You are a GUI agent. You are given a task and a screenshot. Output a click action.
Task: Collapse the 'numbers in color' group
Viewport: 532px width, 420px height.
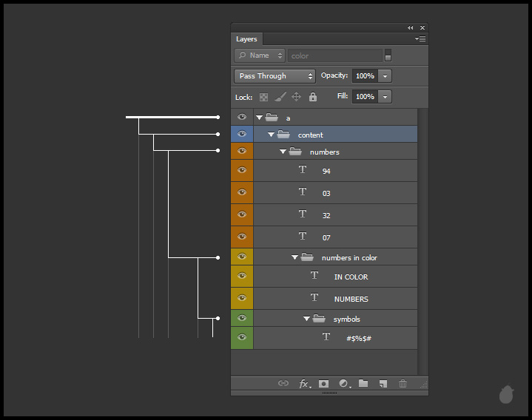point(295,257)
